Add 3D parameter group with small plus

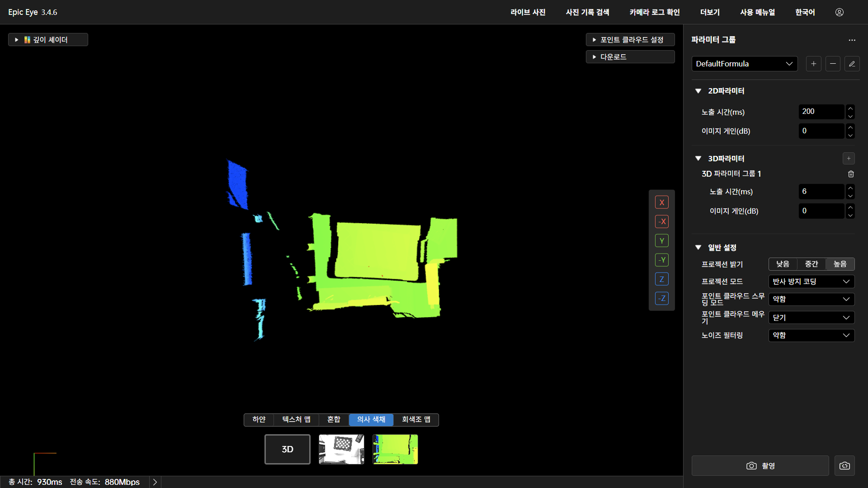849,159
